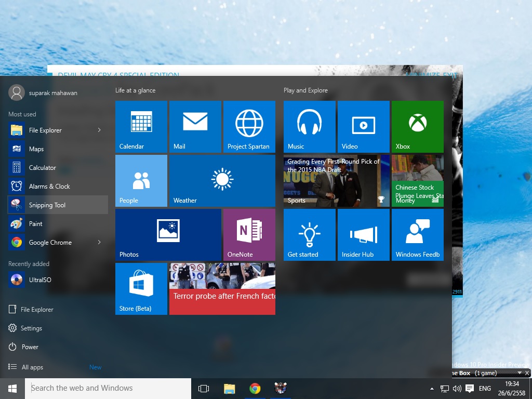Expand the Box (1 game) dropdown arrow
This screenshot has height=399, width=532.
tap(520, 373)
